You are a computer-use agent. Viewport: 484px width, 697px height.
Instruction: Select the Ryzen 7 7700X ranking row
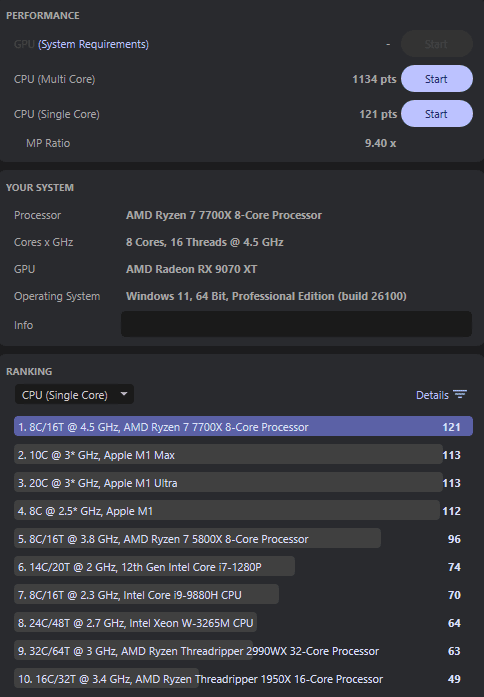(243, 427)
